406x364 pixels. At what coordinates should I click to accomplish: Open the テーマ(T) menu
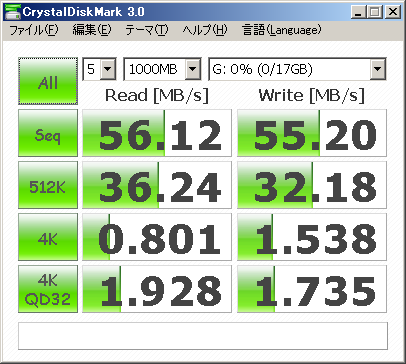point(147,30)
